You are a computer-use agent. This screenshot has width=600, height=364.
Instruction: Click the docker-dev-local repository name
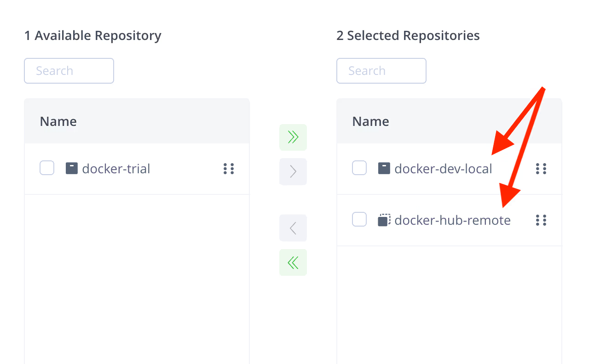click(444, 169)
